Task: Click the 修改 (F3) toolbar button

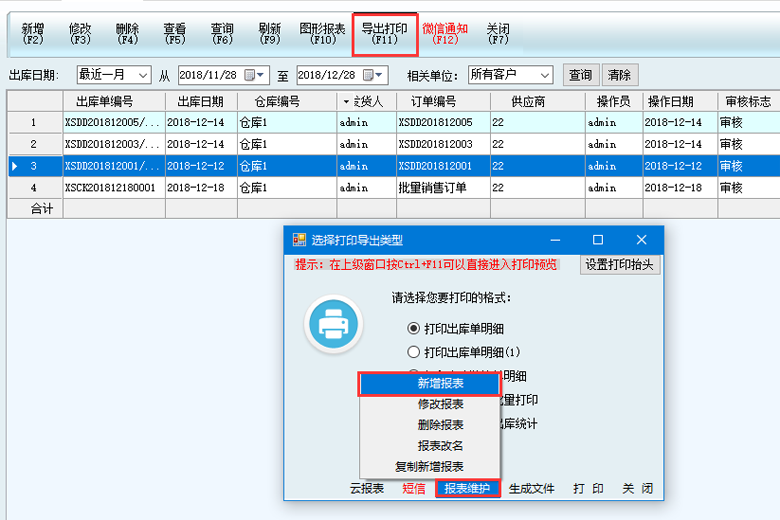Action: 80,34
